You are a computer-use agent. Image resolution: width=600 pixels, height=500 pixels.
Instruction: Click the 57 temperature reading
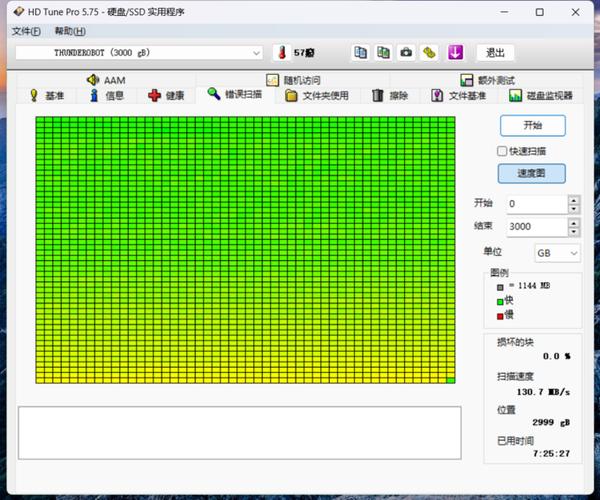pyautogui.click(x=304, y=53)
